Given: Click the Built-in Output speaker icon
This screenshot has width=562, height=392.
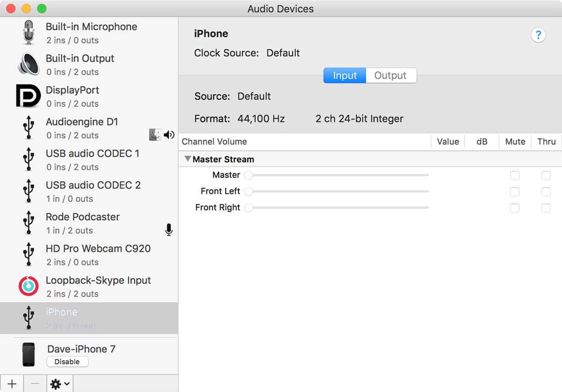Looking at the screenshot, I should 29,64.
